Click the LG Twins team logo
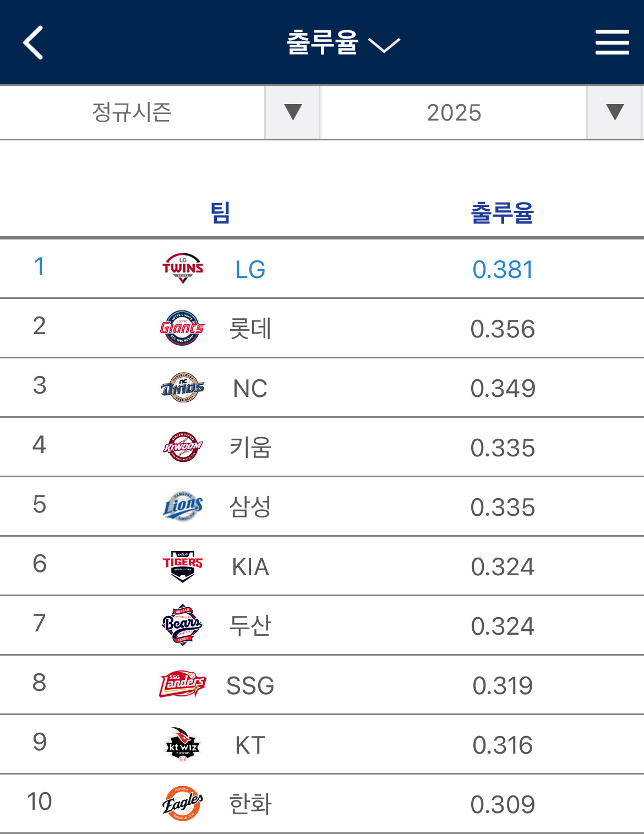This screenshot has height=834, width=644. [183, 269]
